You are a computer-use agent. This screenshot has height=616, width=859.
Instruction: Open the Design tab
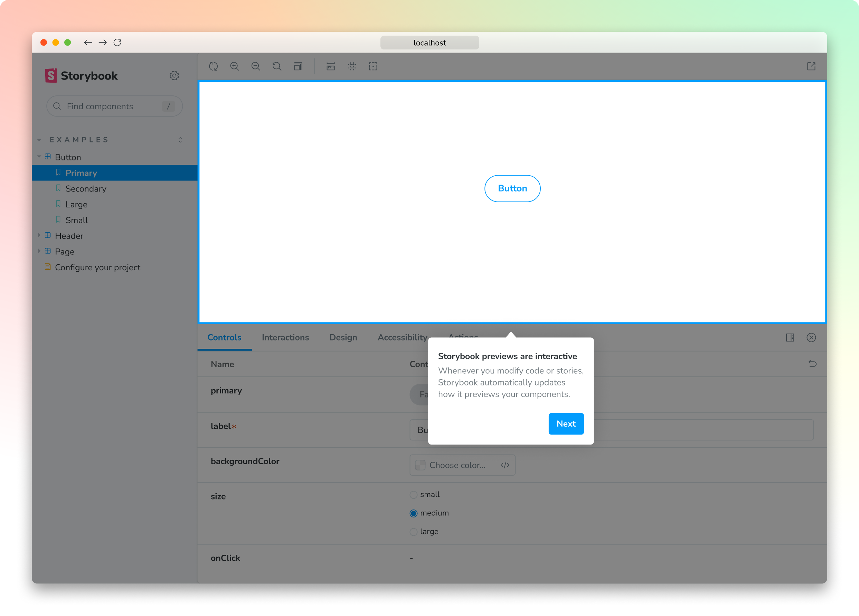point(343,337)
